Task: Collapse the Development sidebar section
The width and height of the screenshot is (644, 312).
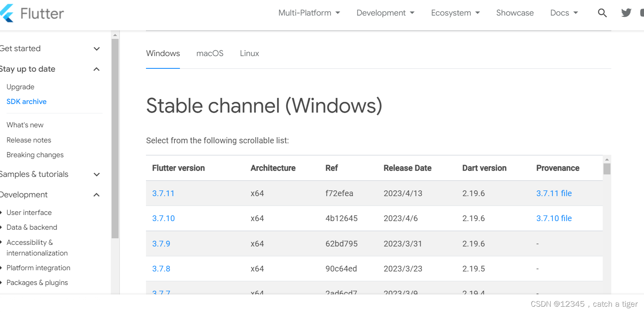Action: (96, 195)
